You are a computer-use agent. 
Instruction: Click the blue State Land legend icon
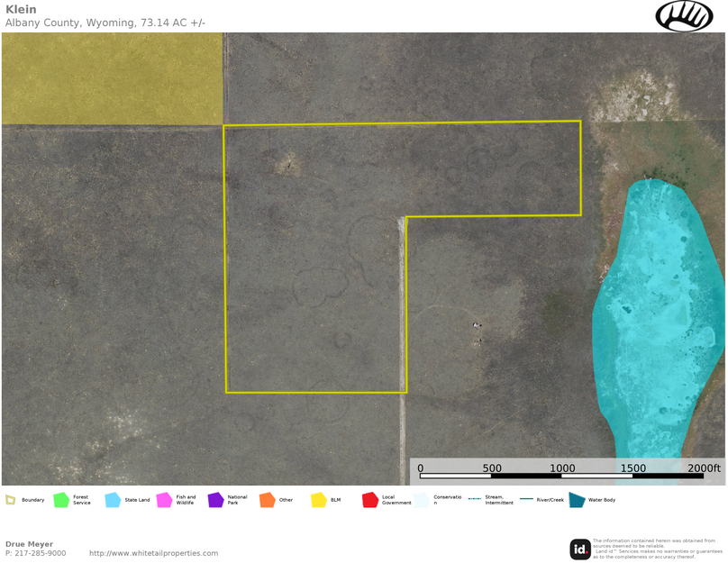pos(113,500)
